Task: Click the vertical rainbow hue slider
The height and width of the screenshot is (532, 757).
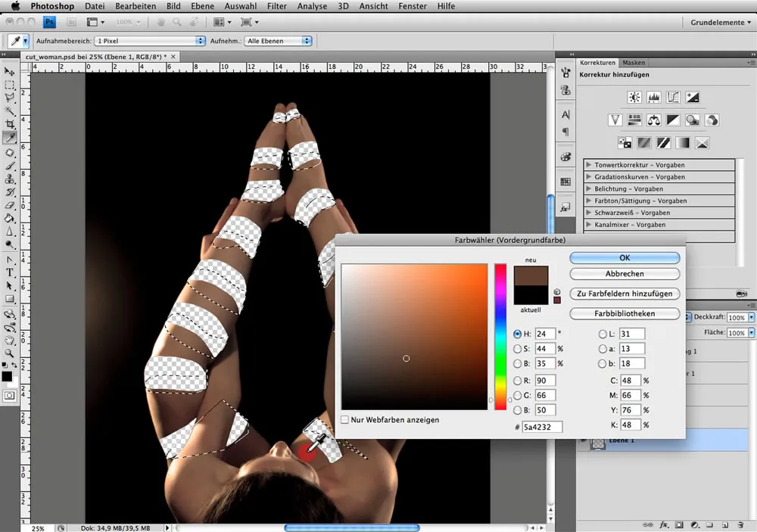Action: click(500, 337)
